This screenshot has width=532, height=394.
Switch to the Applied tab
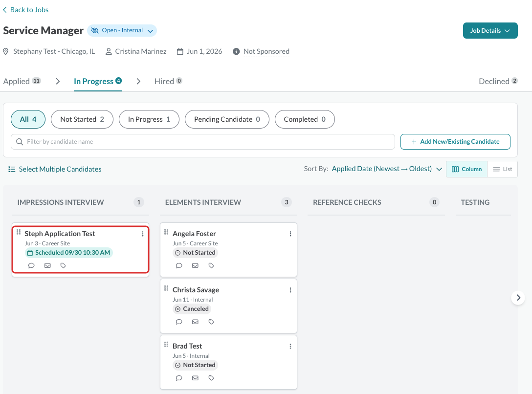[22, 81]
